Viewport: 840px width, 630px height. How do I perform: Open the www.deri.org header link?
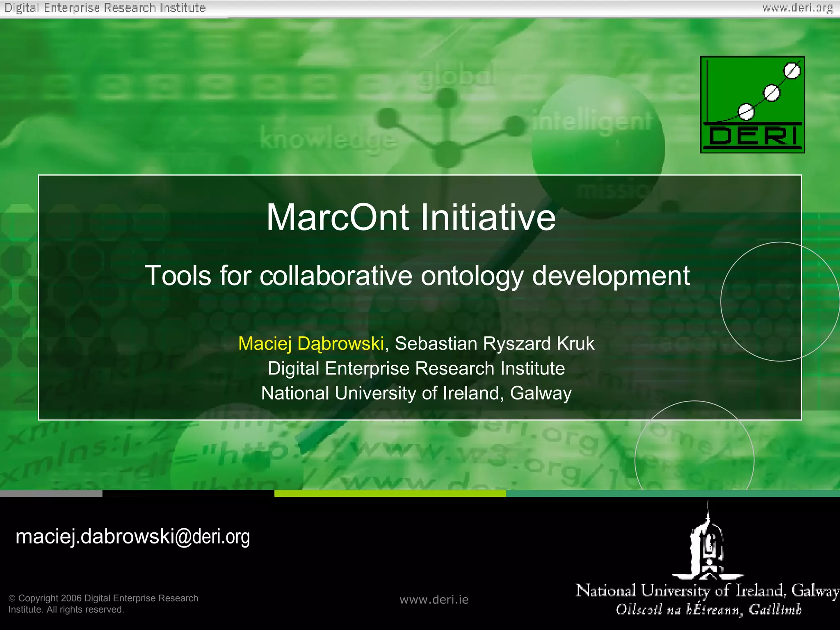pyautogui.click(x=797, y=8)
